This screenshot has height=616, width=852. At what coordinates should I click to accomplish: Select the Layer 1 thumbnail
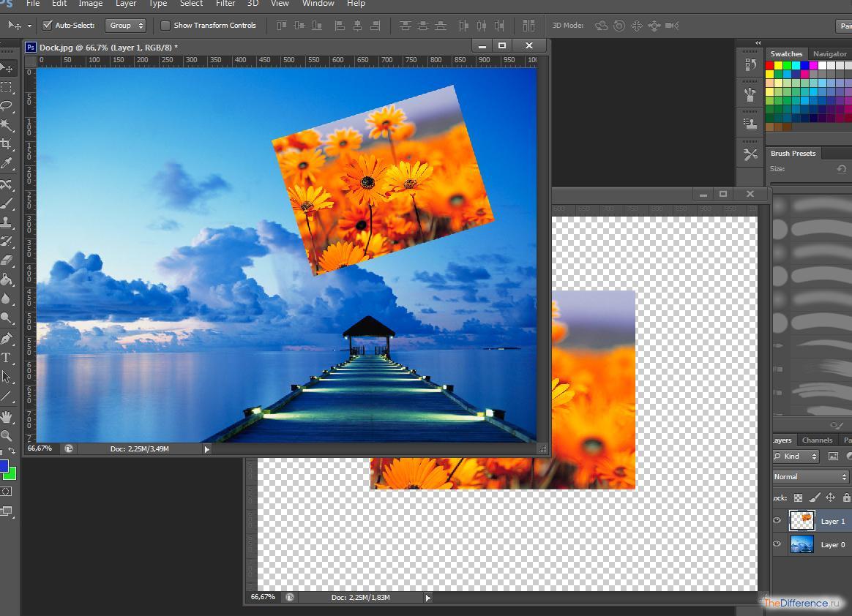(804, 520)
